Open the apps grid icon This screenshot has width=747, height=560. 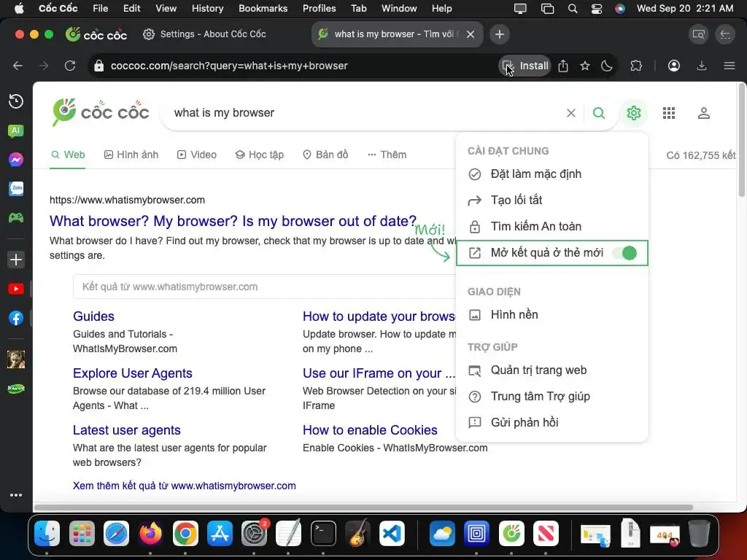coord(669,113)
